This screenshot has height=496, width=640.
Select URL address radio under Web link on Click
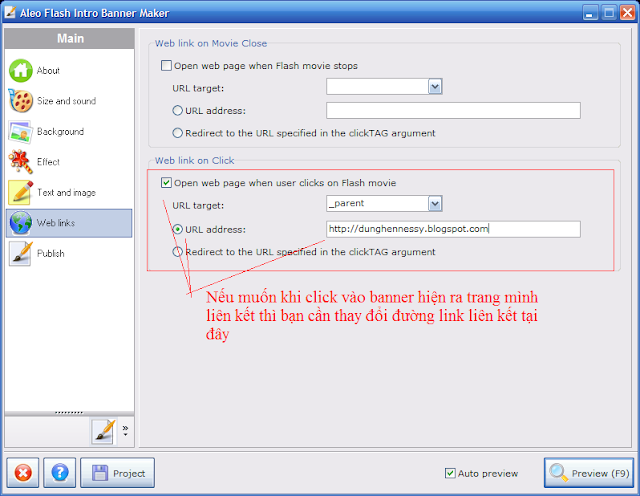(x=177, y=229)
